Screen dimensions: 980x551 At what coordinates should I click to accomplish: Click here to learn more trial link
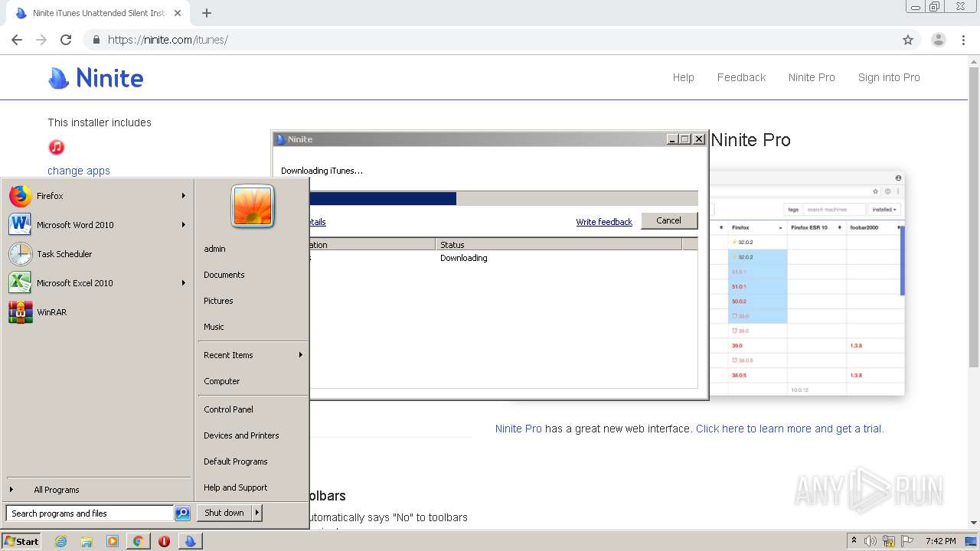[790, 429]
